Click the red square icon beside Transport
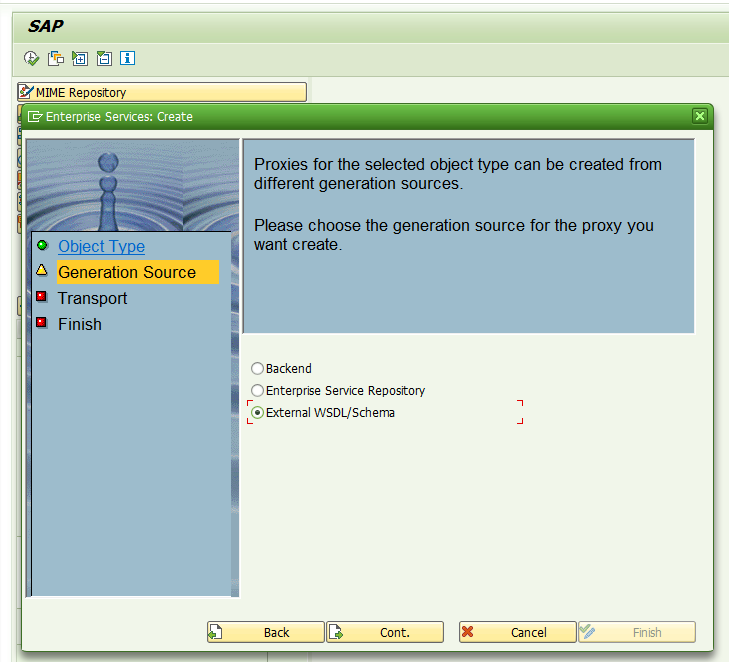 tap(42, 296)
